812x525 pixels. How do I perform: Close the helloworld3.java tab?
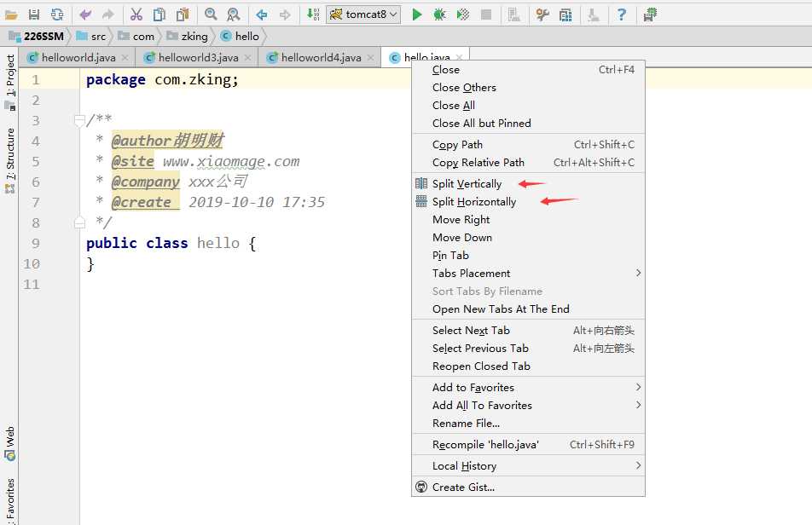click(x=247, y=57)
